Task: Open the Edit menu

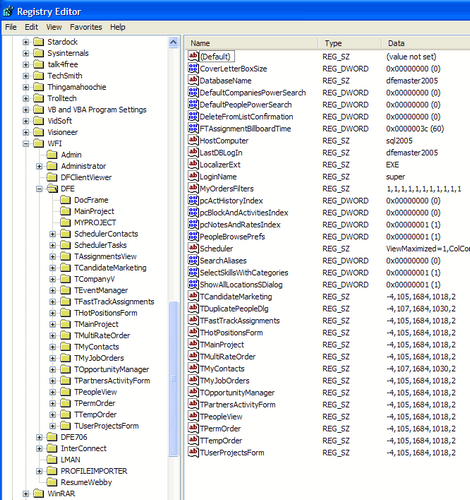Action: [x=31, y=27]
